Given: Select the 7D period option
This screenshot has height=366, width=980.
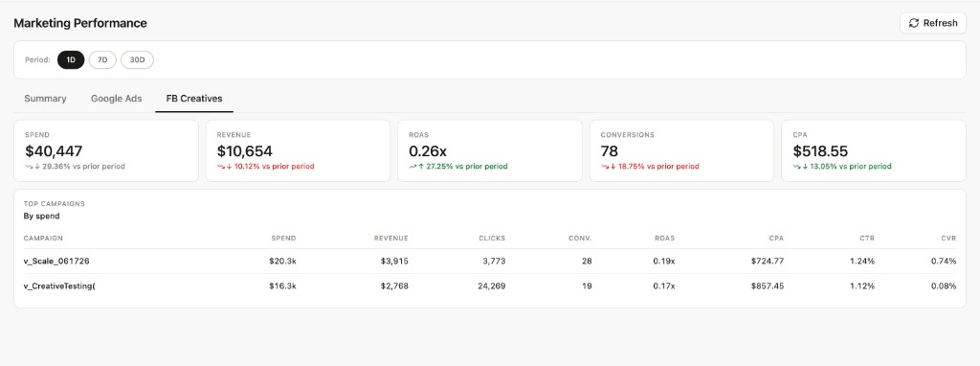Looking at the screenshot, I should [x=102, y=60].
